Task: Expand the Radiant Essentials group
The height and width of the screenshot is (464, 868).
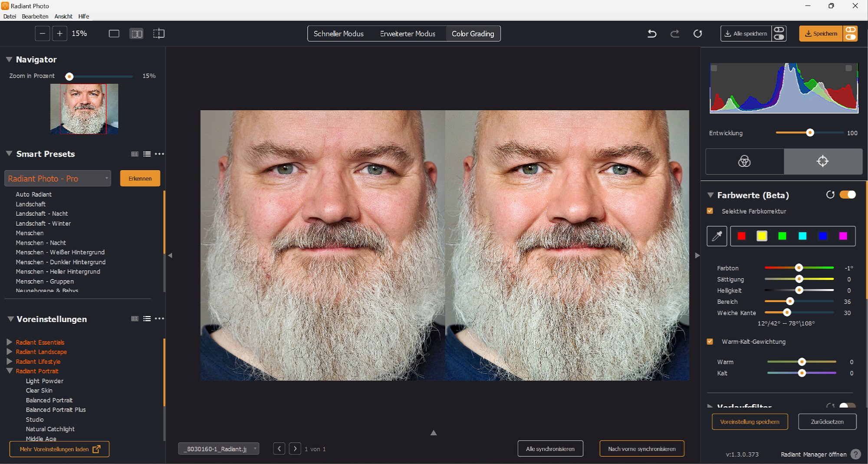Action: tap(9, 342)
